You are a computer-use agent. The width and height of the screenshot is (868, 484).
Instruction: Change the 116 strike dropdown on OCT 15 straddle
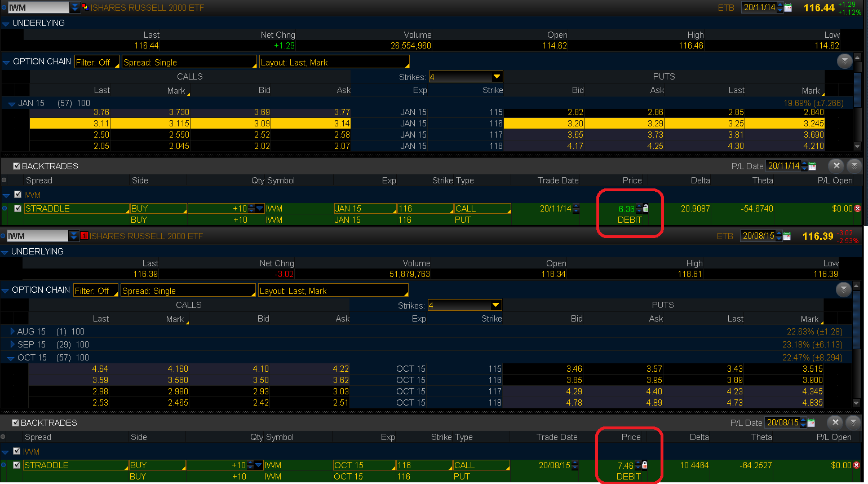click(x=424, y=465)
